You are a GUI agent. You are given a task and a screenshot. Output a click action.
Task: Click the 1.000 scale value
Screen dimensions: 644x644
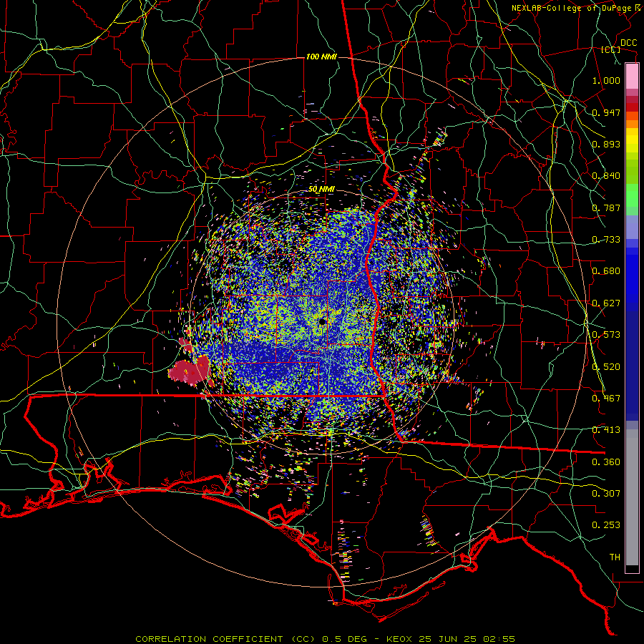tap(606, 80)
